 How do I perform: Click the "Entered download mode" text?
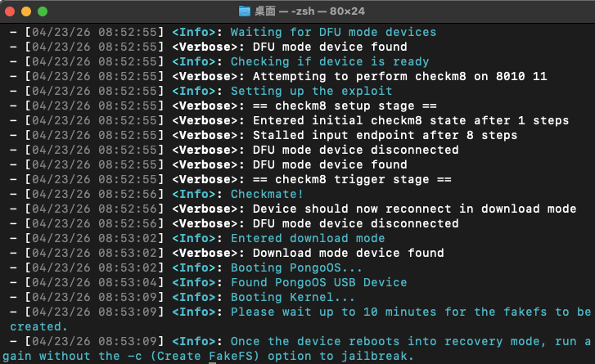308,238
